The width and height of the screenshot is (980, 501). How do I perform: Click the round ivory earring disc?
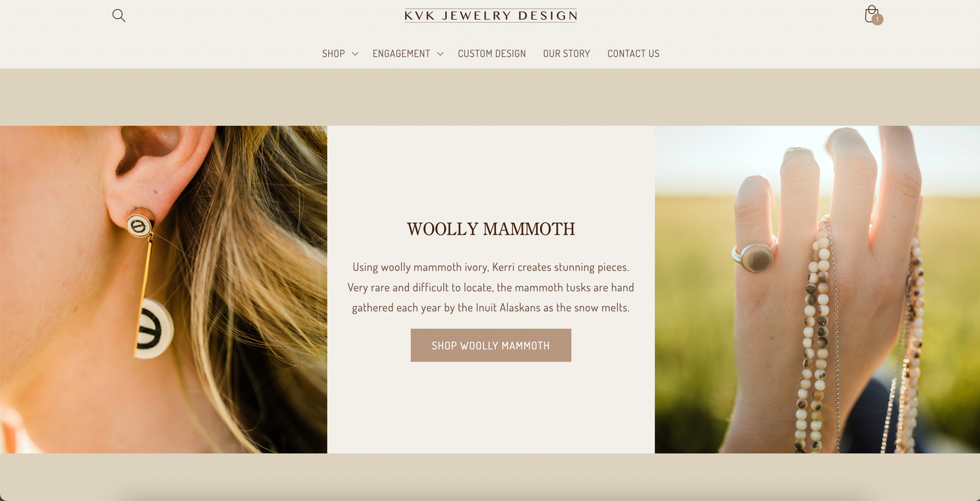153,329
